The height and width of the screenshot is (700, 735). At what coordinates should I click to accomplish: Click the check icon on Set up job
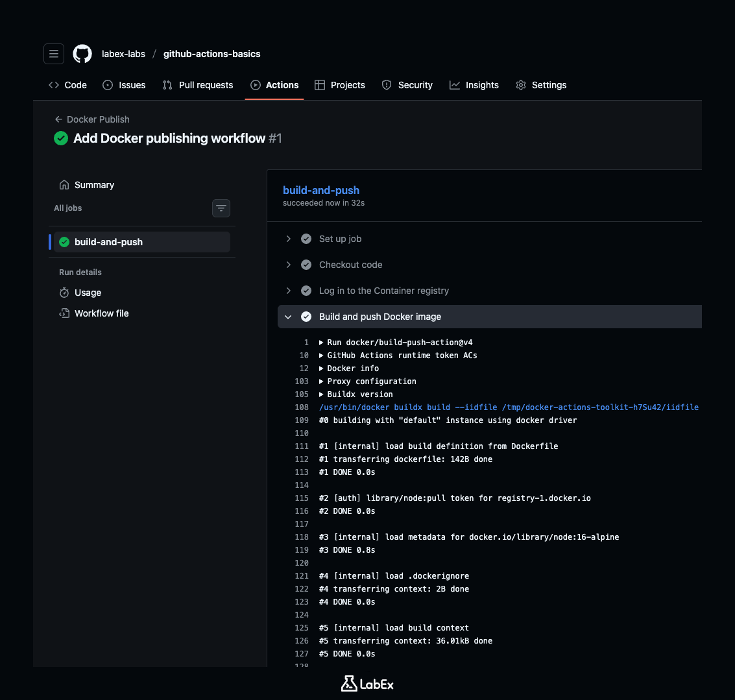[306, 239]
